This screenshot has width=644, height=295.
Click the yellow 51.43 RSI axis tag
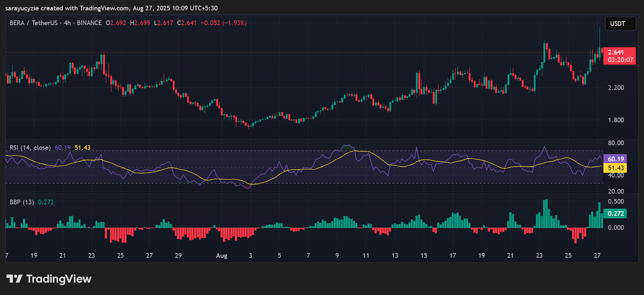coord(615,168)
